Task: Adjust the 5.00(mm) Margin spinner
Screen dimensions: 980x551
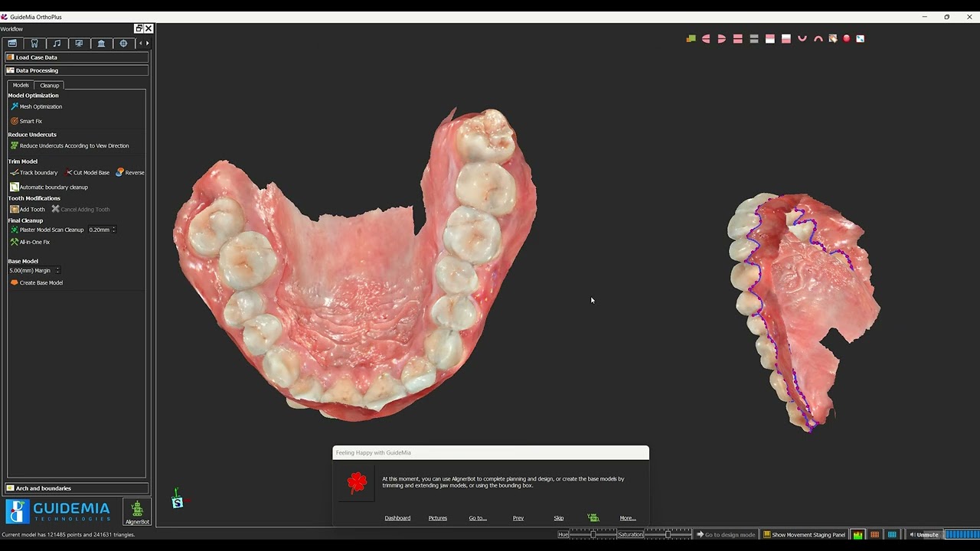Action: coord(34,270)
